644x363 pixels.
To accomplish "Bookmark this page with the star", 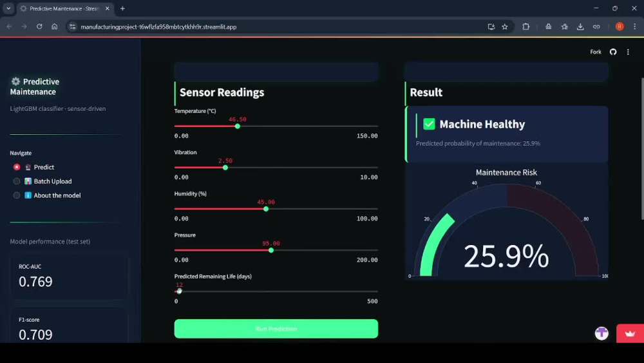I will pyautogui.click(x=505, y=26).
